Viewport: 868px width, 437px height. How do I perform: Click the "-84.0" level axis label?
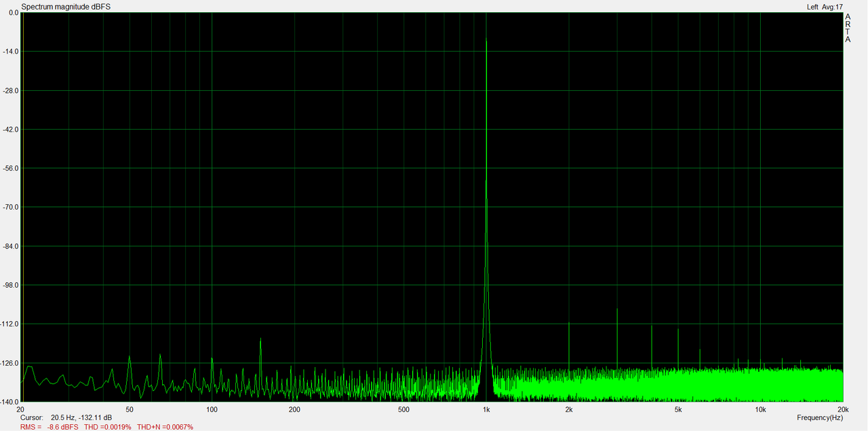point(11,246)
